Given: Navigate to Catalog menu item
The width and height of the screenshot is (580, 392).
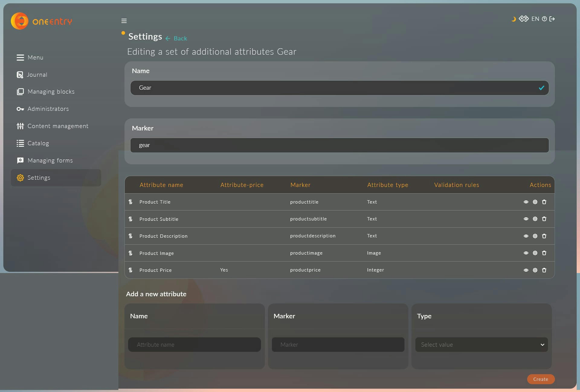Looking at the screenshot, I should pyautogui.click(x=38, y=143).
